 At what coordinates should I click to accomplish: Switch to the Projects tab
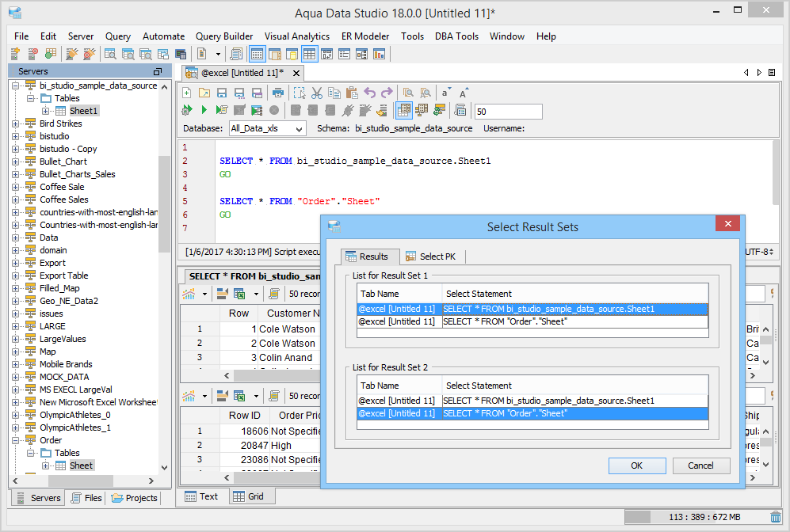[x=135, y=498]
